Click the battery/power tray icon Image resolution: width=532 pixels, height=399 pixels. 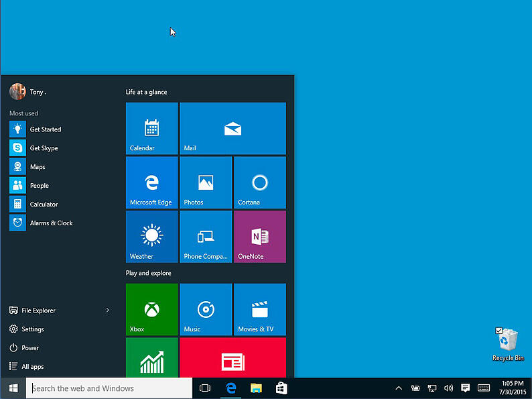pos(415,388)
